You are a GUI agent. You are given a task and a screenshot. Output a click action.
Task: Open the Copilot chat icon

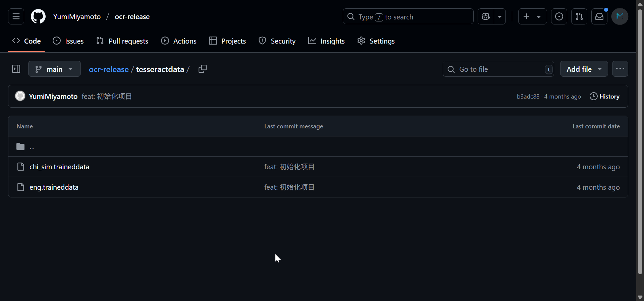[486, 16]
